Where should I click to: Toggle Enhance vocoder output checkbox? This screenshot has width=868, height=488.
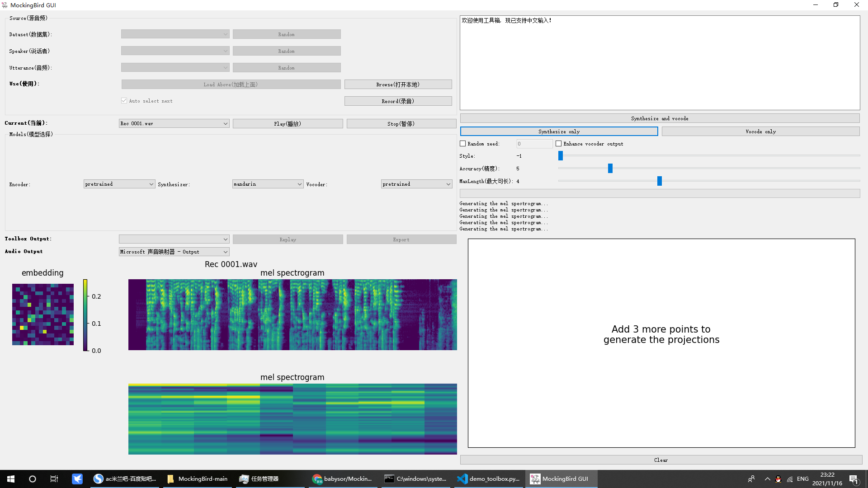click(x=559, y=144)
